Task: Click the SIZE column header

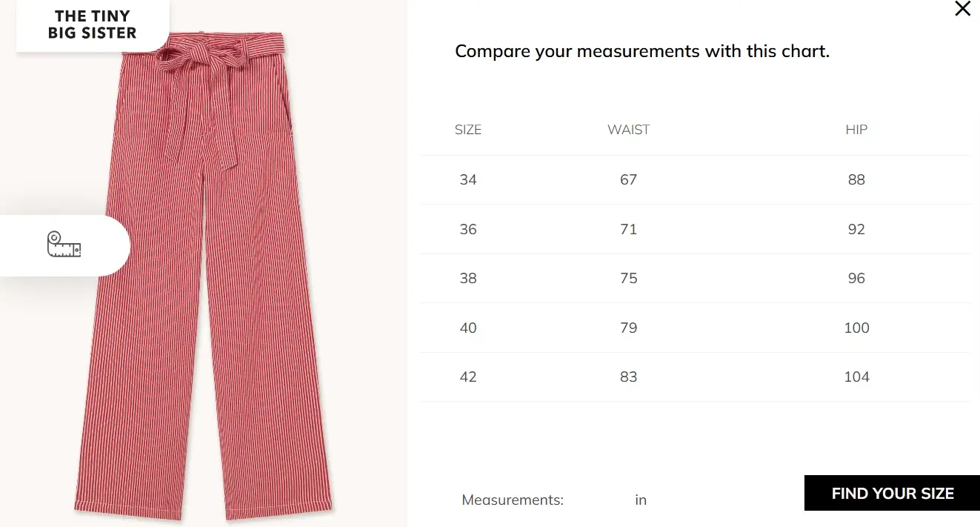Action: (467, 130)
